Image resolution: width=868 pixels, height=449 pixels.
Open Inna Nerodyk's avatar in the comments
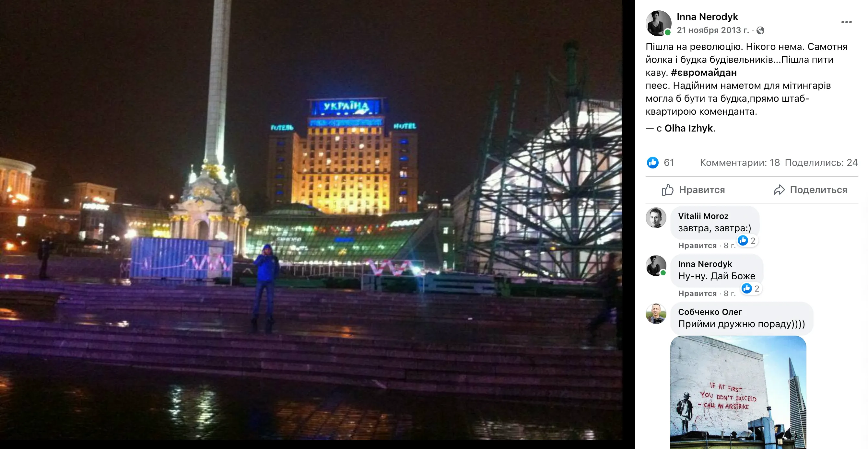pyautogui.click(x=656, y=266)
